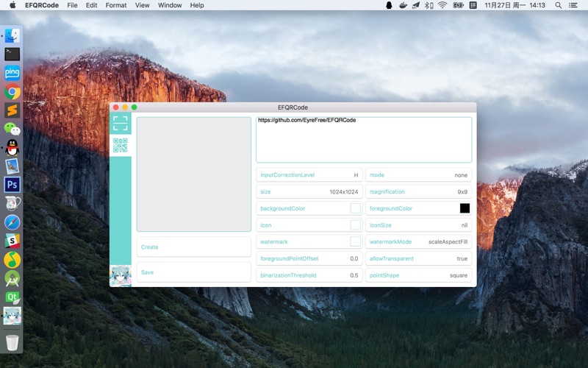Viewport: 588px width, 368px height.
Task: Change iconSize nil setting
Action: tap(418, 225)
